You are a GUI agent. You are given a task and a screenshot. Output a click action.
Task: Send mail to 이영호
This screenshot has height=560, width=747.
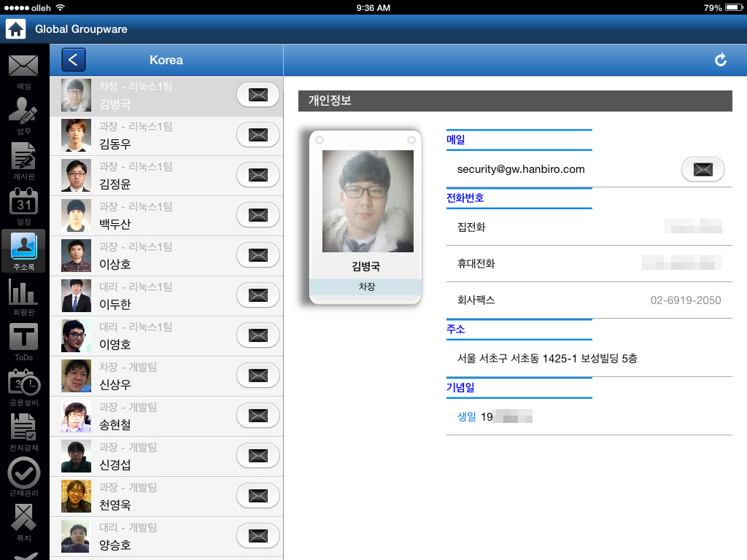(x=258, y=335)
